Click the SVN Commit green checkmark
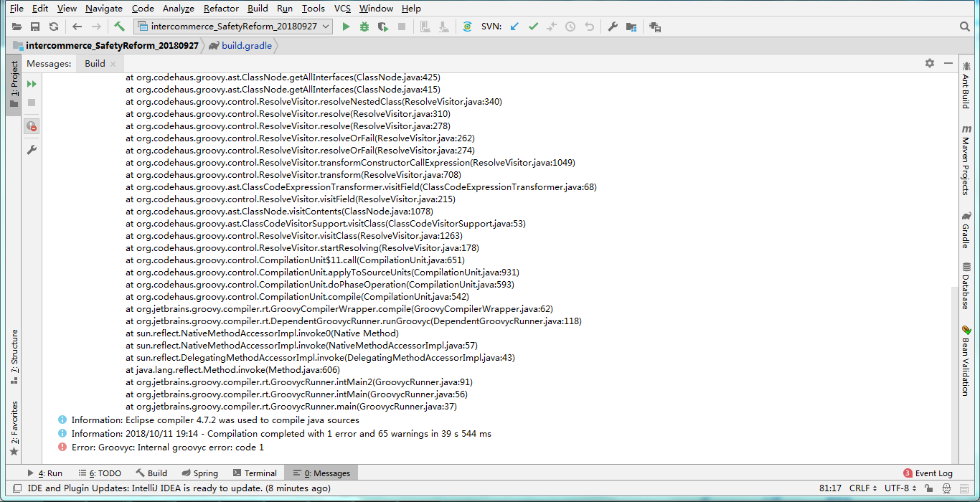Viewport: 980px width, 502px height. [533, 27]
